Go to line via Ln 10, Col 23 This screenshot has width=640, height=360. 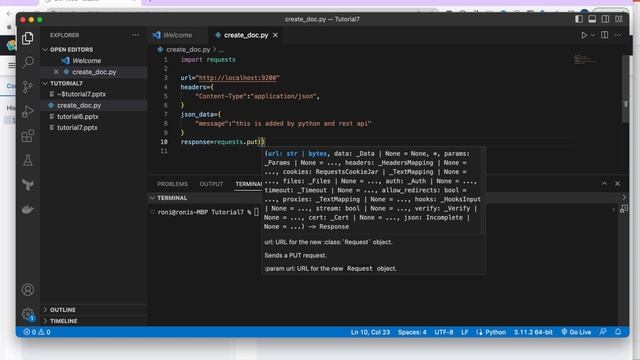pyautogui.click(x=370, y=332)
